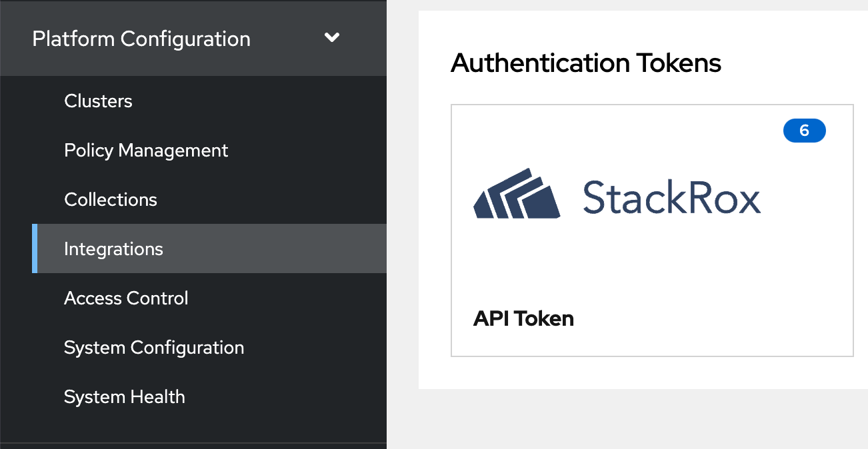Click the Authentication Tokens heading
The height and width of the screenshot is (449, 868).
tap(586, 63)
